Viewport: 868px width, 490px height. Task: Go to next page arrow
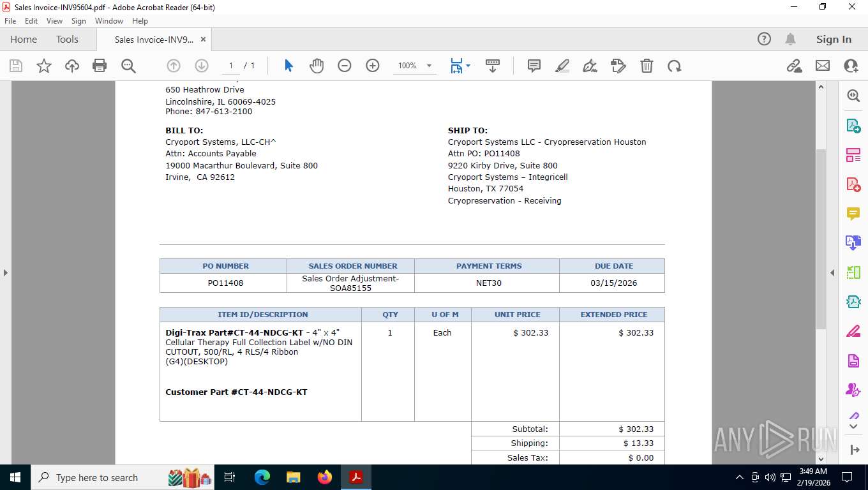pyautogui.click(x=202, y=66)
